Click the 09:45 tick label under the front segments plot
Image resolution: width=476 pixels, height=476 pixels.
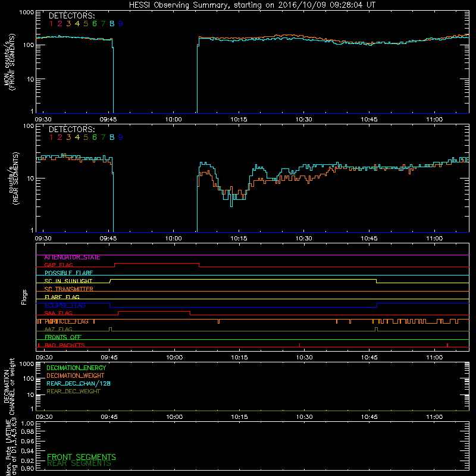[x=108, y=120]
